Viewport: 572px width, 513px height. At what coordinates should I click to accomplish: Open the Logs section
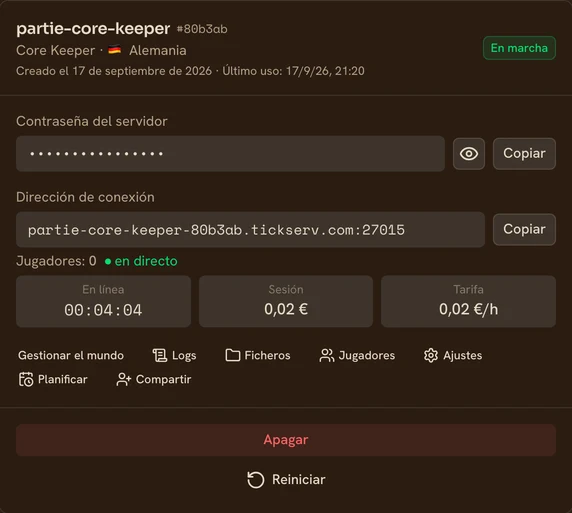click(x=174, y=355)
